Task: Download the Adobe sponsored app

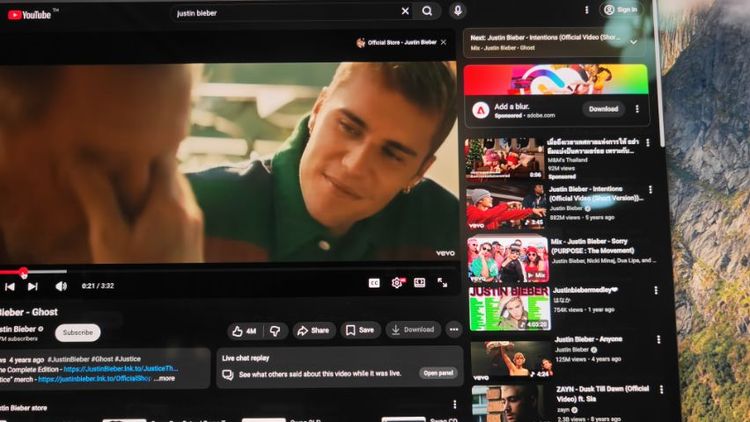Action: click(x=603, y=109)
